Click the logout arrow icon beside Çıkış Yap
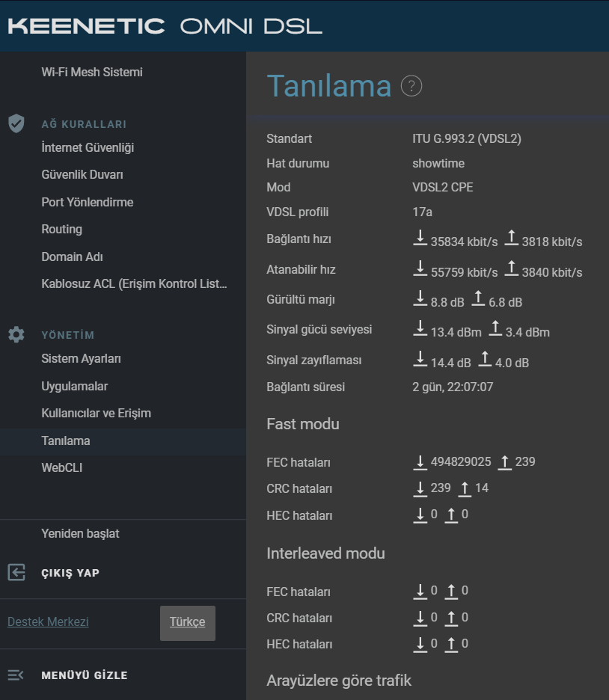The width and height of the screenshot is (609, 700). click(16, 572)
